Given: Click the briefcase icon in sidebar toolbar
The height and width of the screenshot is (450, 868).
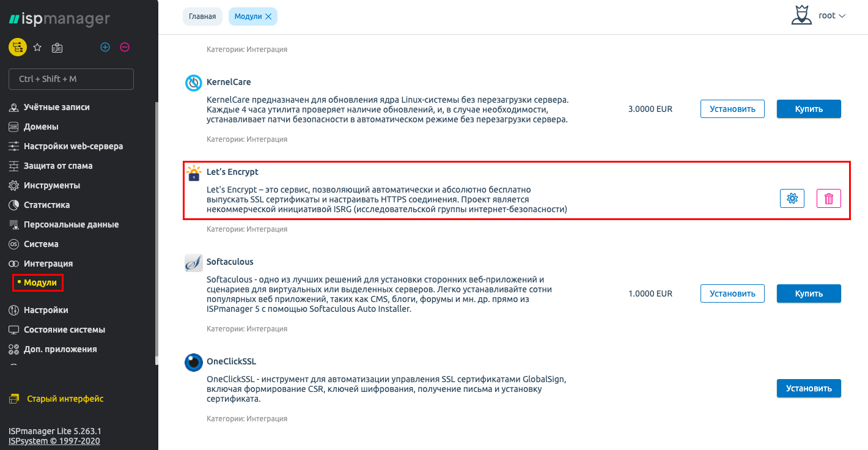Looking at the screenshot, I should coord(57,47).
